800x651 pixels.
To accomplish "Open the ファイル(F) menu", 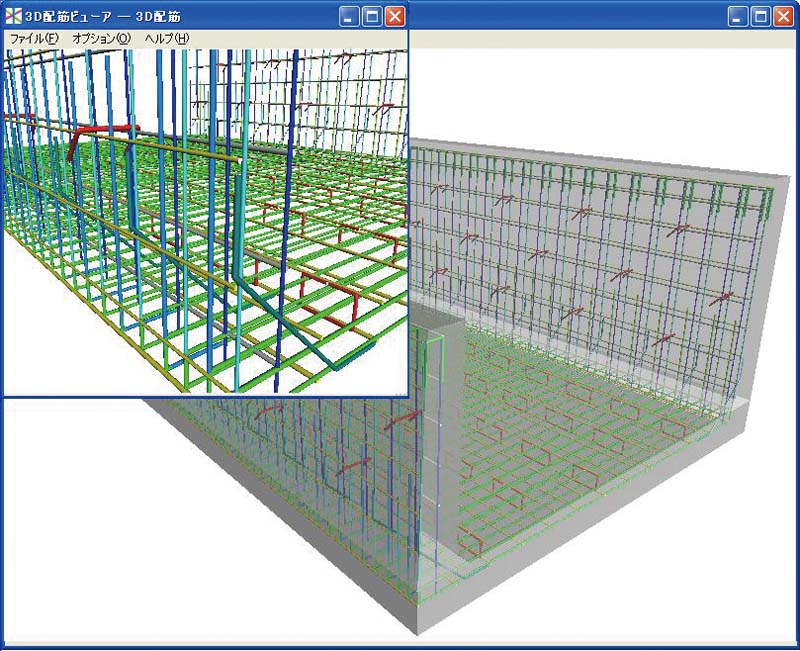I will 34,39.
